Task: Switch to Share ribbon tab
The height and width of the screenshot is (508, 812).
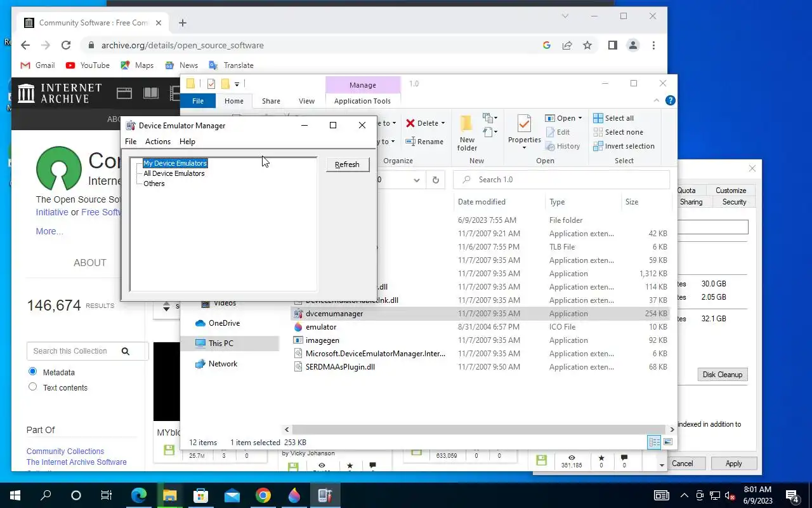Action: coord(271,101)
